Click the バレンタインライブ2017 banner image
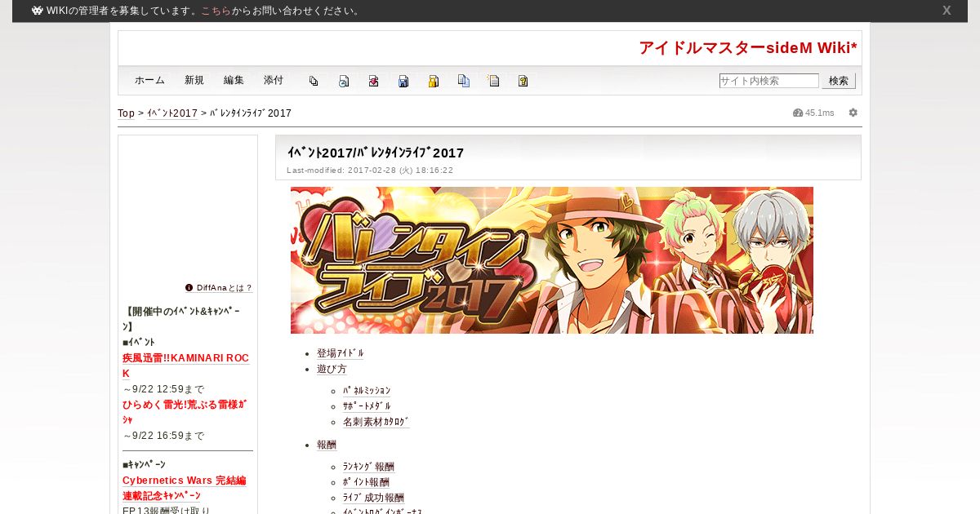 [552, 260]
